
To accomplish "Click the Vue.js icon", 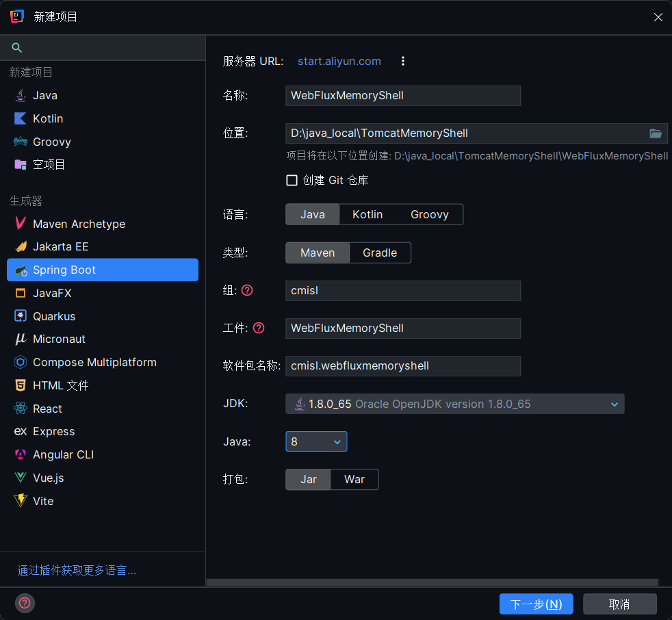I will pos(21,478).
